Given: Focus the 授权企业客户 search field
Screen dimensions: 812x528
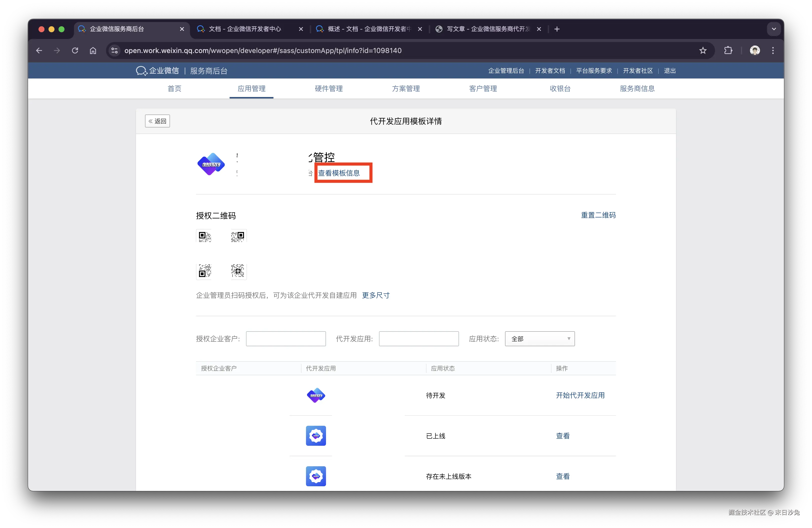Looking at the screenshot, I should [286, 339].
